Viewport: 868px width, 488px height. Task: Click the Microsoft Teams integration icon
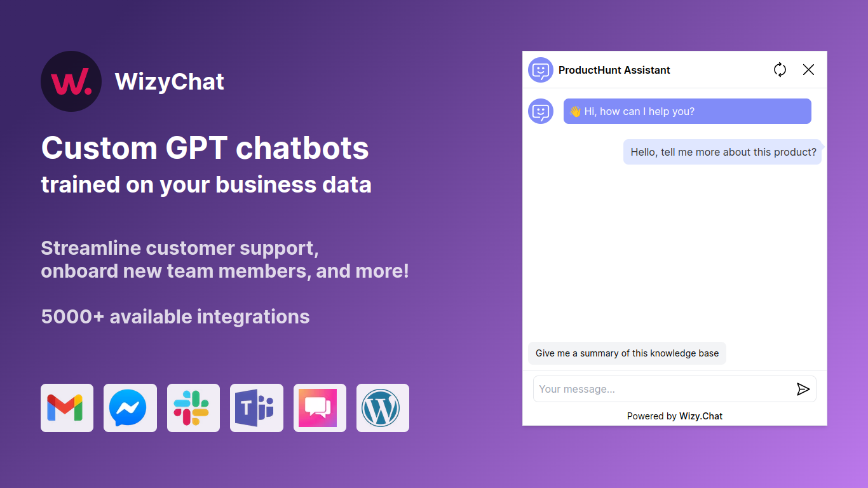point(256,408)
